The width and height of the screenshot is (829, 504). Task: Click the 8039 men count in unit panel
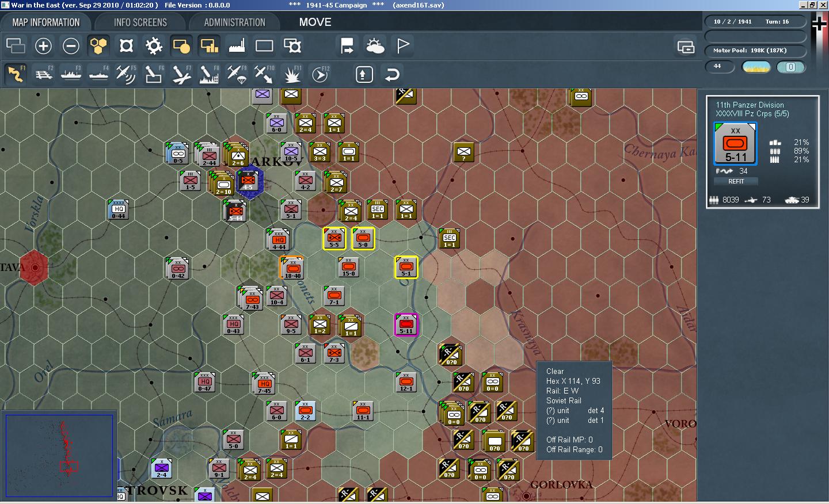click(724, 200)
